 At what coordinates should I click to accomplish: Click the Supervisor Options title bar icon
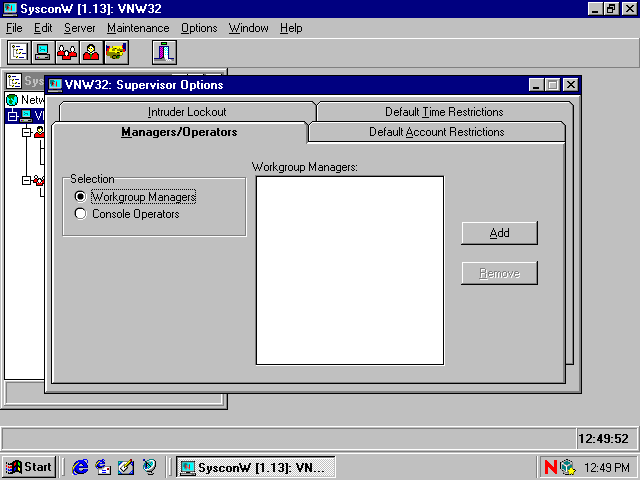pyautogui.click(x=55, y=85)
